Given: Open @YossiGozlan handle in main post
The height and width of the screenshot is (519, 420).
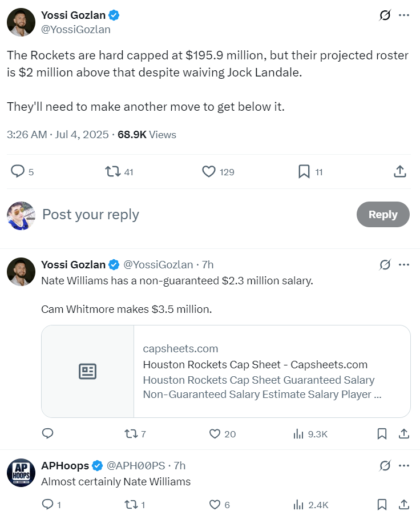Looking at the screenshot, I should click(x=76, y=30).
